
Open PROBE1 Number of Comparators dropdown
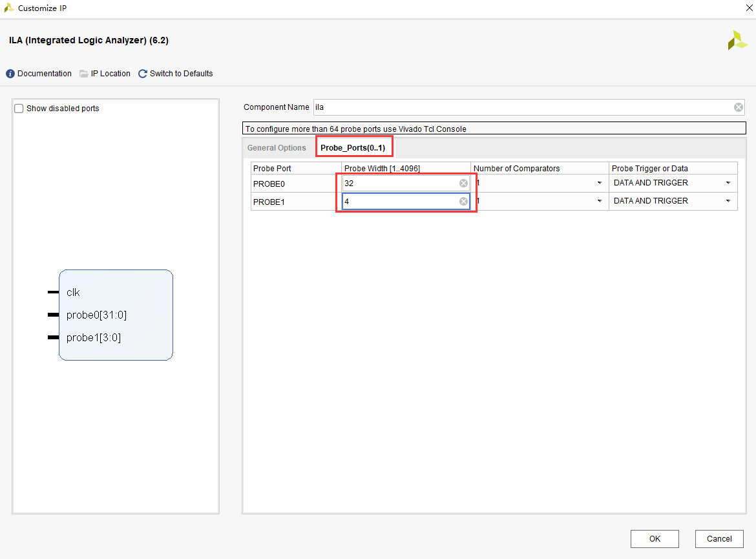[599, 200]
